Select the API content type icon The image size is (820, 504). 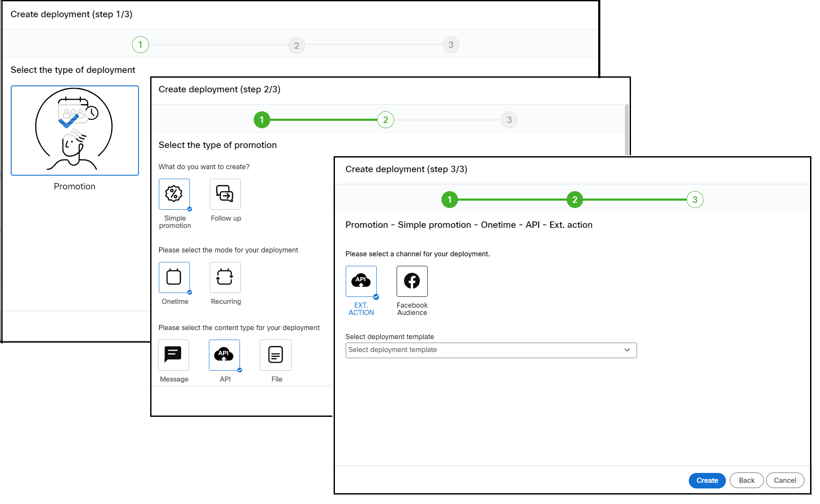224,355
